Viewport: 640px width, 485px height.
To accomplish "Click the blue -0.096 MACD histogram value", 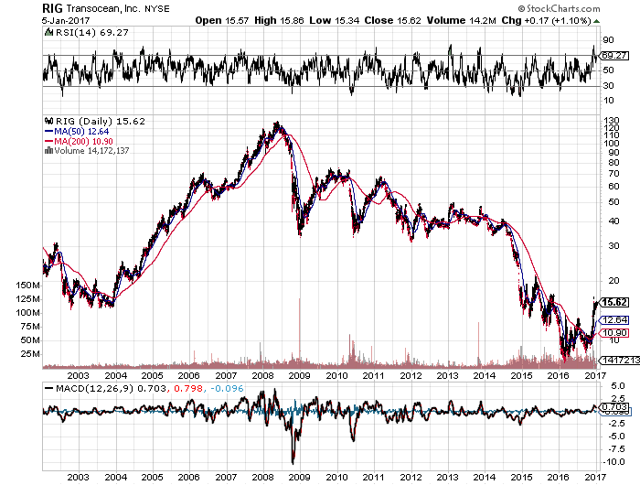I will (x=227, y=388).
